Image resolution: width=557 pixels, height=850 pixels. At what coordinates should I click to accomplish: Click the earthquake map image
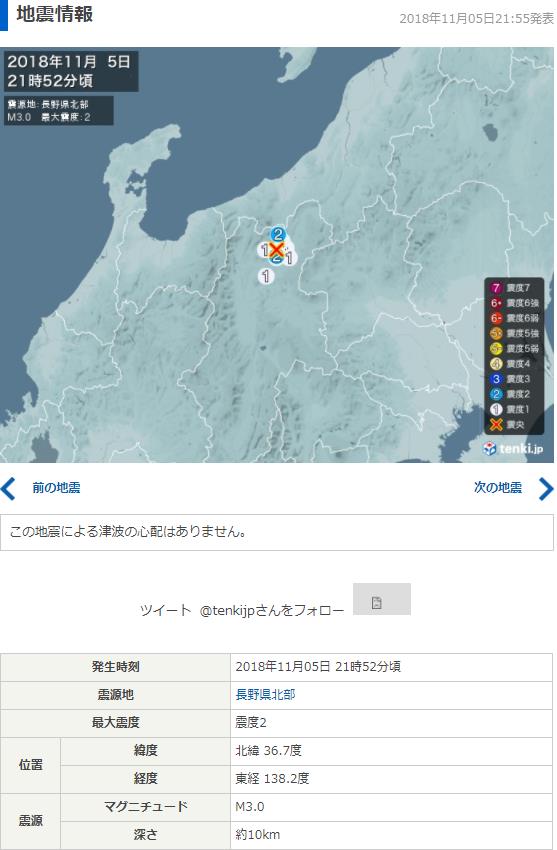[x=277, y=255]
